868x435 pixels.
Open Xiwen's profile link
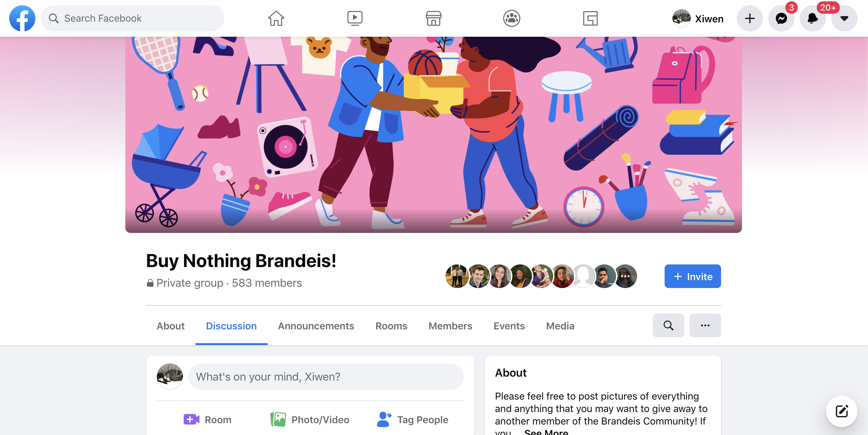click(x=697, y=18)
